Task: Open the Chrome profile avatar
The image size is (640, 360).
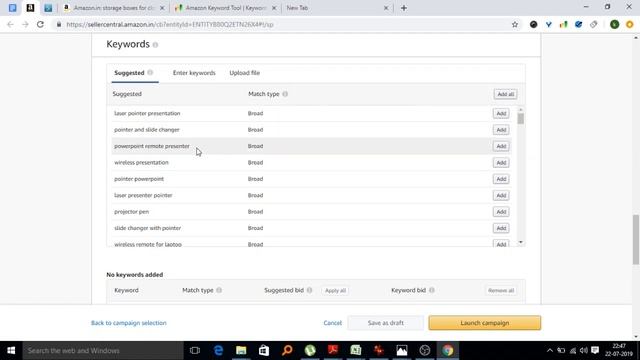Action: 614,24
